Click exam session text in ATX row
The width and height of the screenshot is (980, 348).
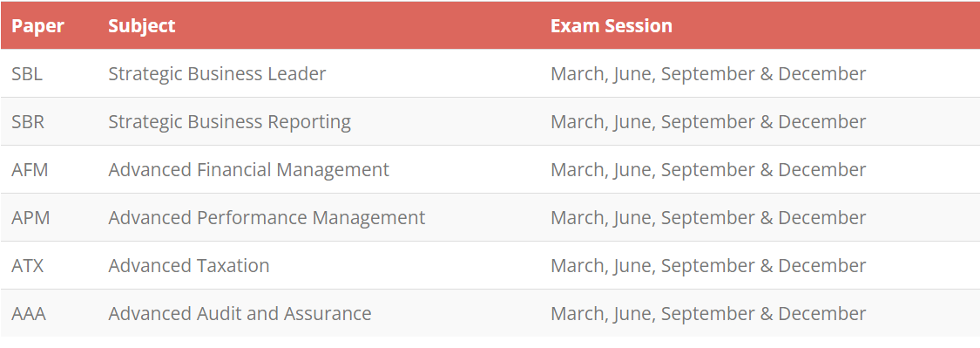708,265
